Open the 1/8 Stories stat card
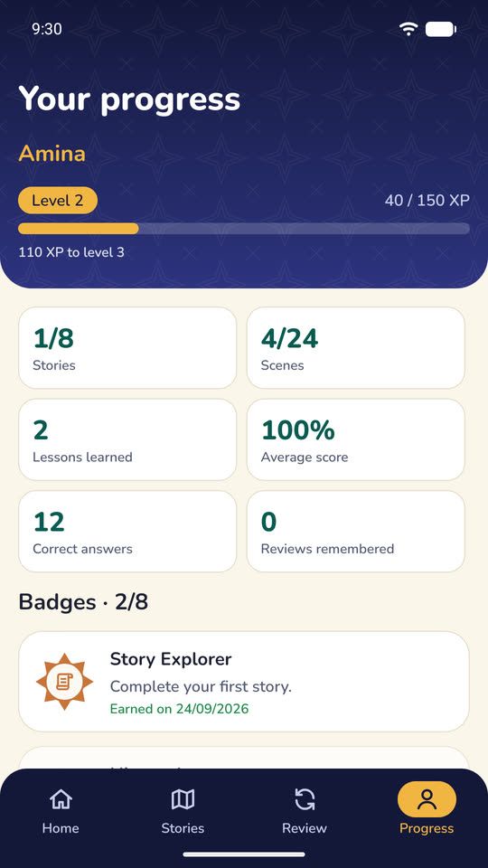The image size is (488, 868). click(x=127, y=347)
